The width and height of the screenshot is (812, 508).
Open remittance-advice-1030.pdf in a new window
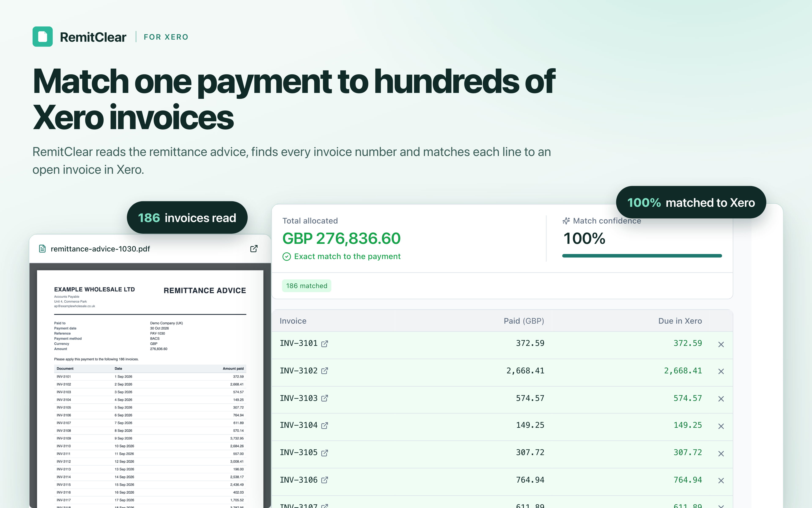(254, 249)
